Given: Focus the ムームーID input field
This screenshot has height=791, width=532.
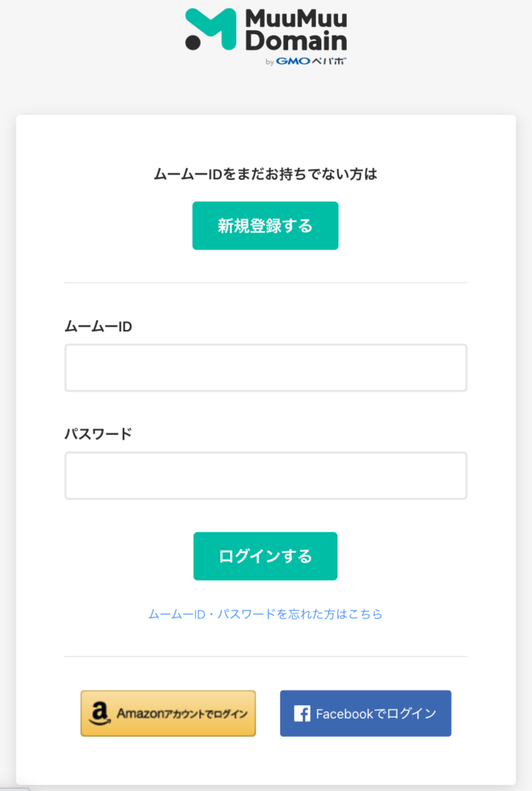Looking at the screenshot, I should 266,368.
